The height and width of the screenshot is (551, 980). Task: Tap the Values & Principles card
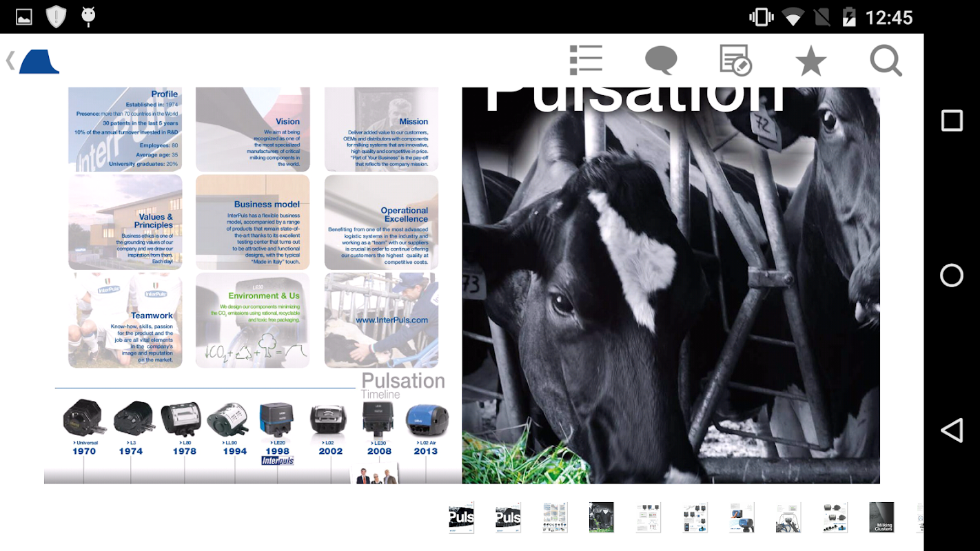125,222
